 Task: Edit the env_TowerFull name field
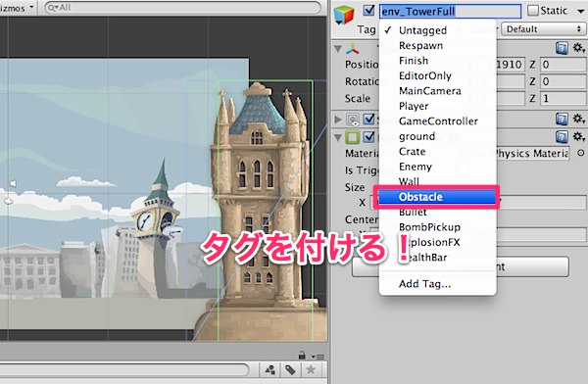[450, 11]
